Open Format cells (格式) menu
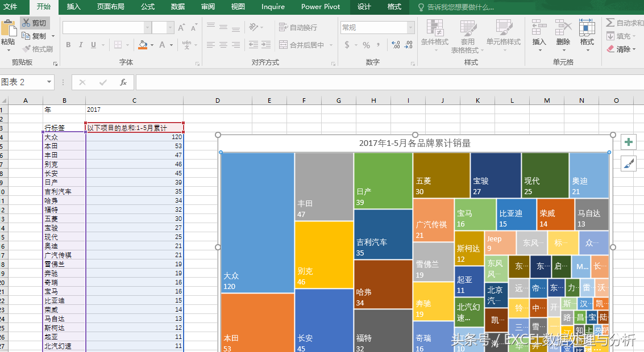Viewport: 644px width, 352px height. pos(587,35)
